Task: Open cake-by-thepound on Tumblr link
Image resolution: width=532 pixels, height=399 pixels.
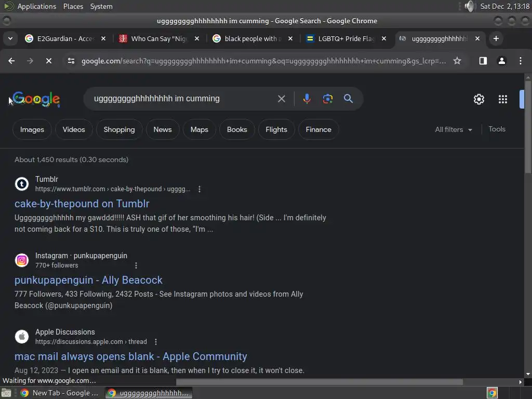Action: click(82, 204)
